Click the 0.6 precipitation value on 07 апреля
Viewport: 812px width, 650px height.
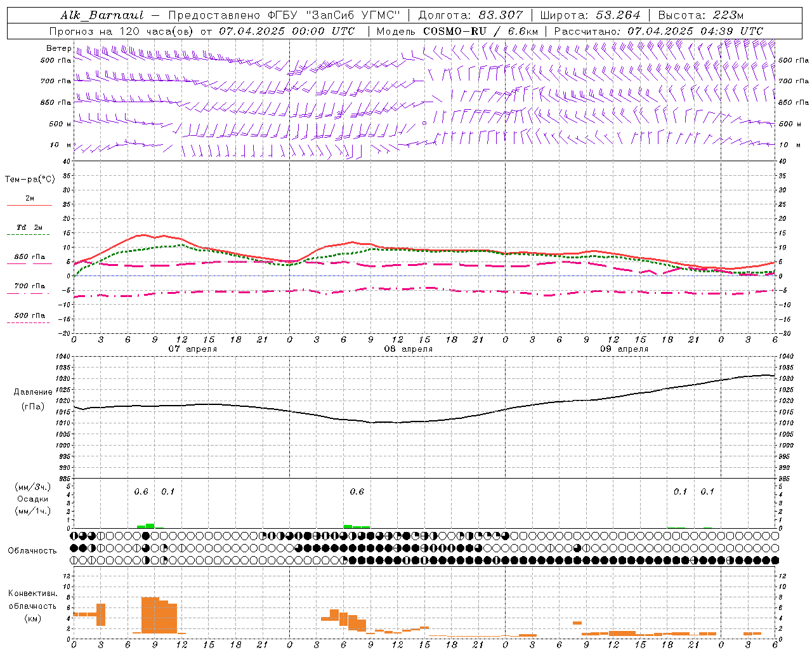[x=141, y=492]
